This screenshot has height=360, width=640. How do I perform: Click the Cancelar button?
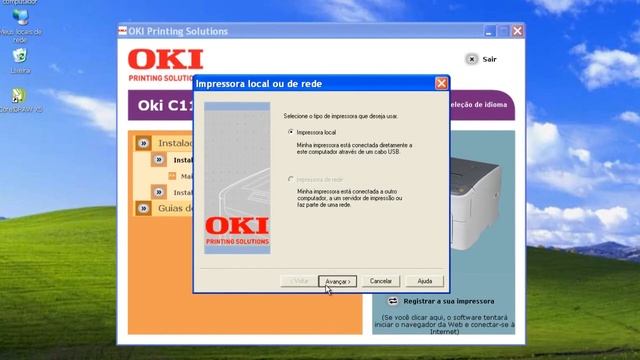click(x=380, y=281)
